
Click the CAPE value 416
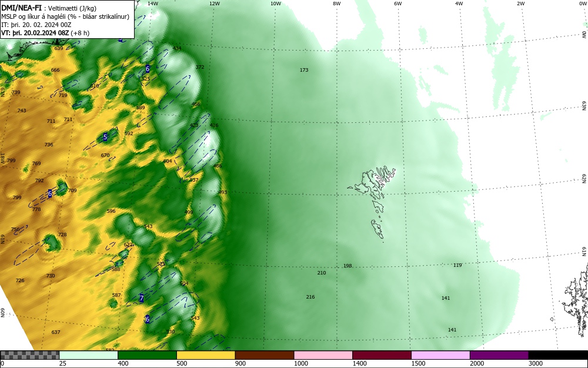pos(214,126)
